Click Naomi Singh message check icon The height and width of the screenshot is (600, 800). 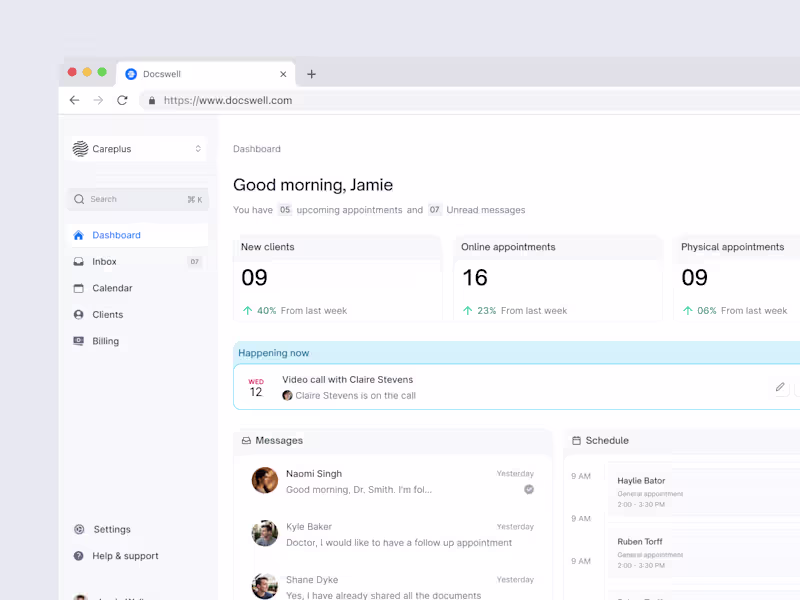(529, 489)
